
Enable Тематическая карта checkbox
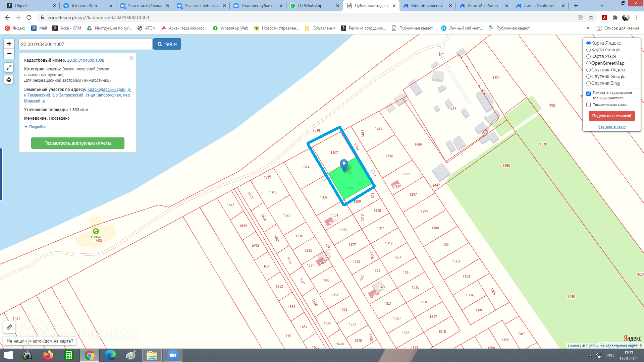[588, 105]
